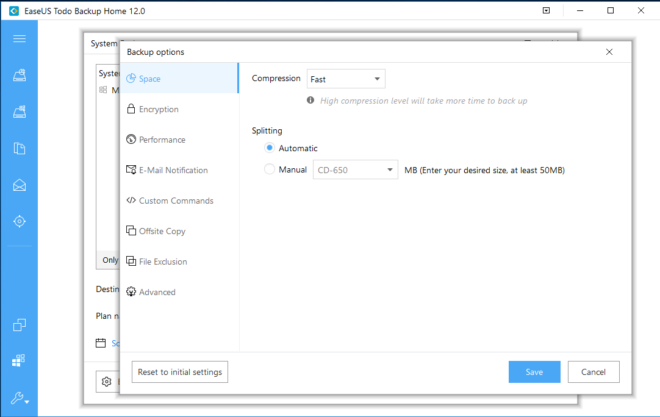Click the Mail Backup envelope icon
660x417 pixels.
(x=19, y=185)
